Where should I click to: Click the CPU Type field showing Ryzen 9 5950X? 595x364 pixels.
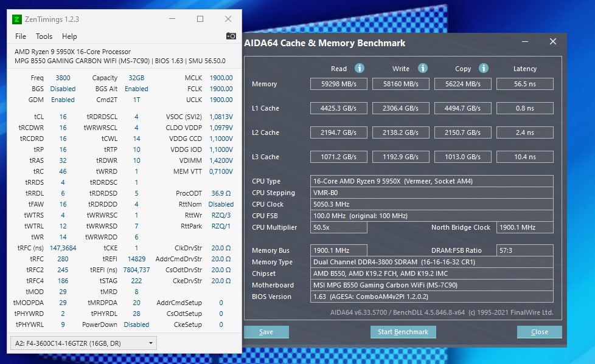click(432, 181)
